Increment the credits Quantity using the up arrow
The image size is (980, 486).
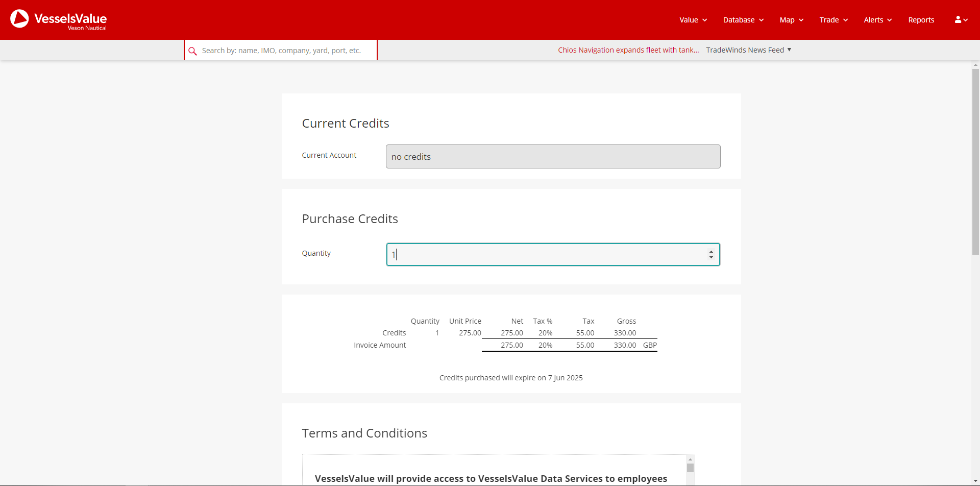[711, 251]
